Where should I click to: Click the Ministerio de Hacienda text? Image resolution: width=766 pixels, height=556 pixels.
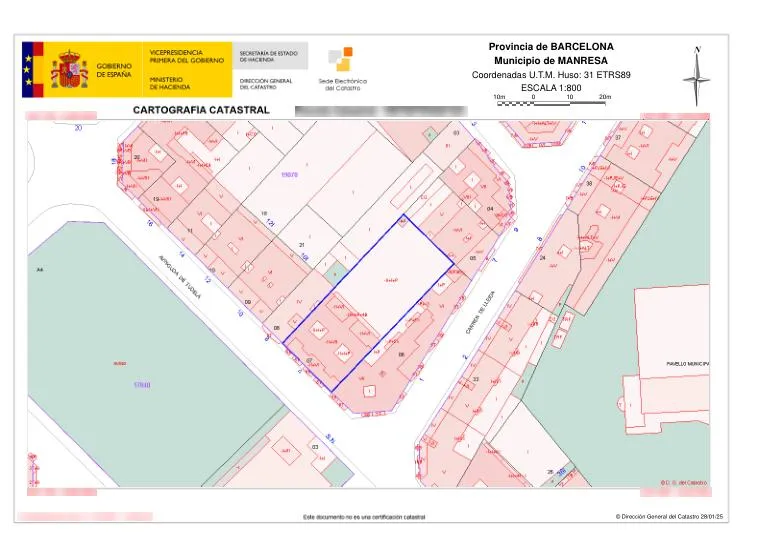(170, 83)
